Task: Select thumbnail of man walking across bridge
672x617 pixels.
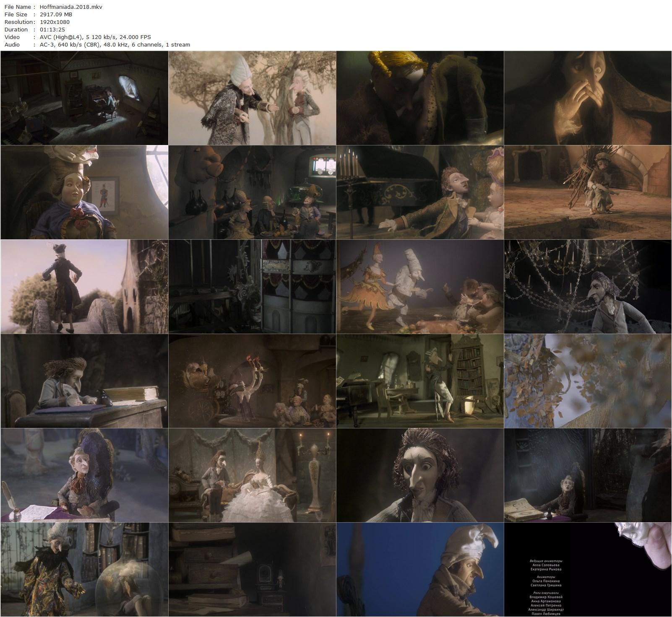Action: (x=84, y=287)
